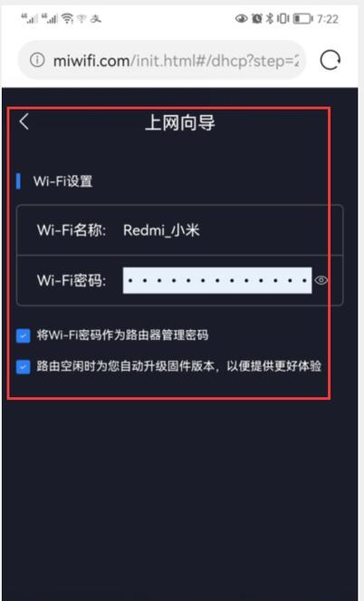Uncheck use Wi-Fi password as router admin password
Viewport: 364px width, 601px height.
point(24,335)
